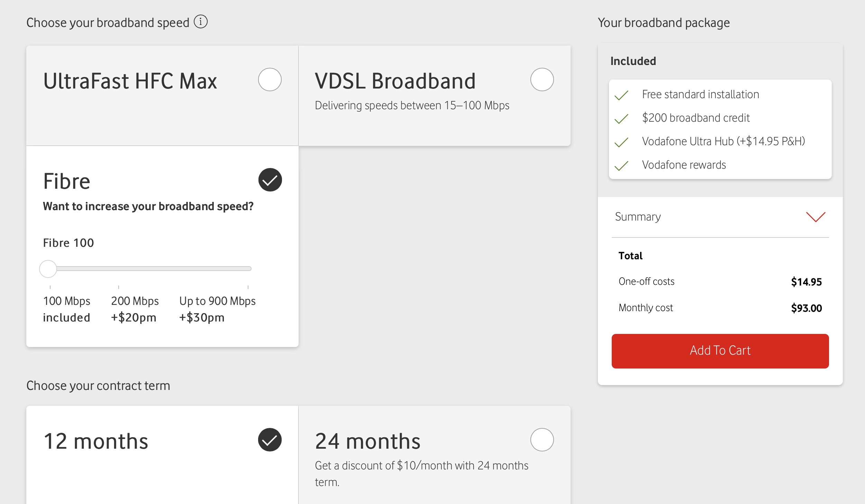Click checkmark beside Vodafone Ultra Hub
This screenshot has height=504, width=865.
(x=621, y=142)
